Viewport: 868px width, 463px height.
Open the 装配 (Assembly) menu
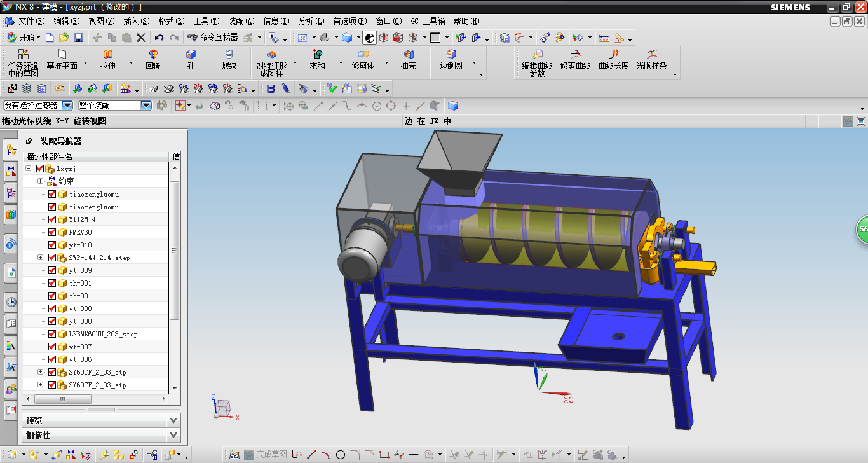[241, 21]
